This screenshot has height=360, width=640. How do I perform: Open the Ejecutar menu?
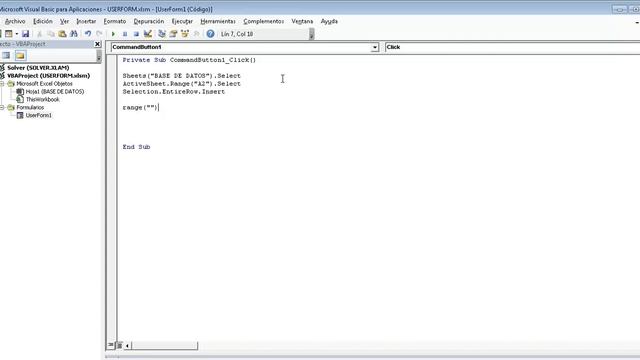[182, 21]
